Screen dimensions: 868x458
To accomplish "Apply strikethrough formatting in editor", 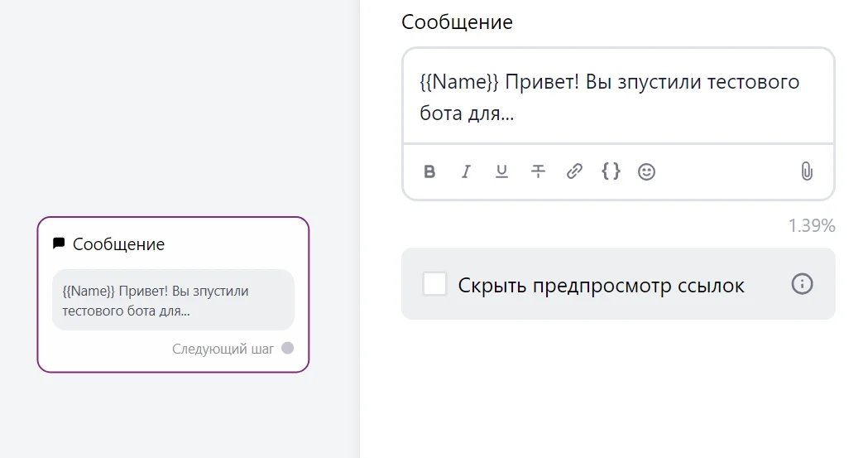I will click(538, 171).
